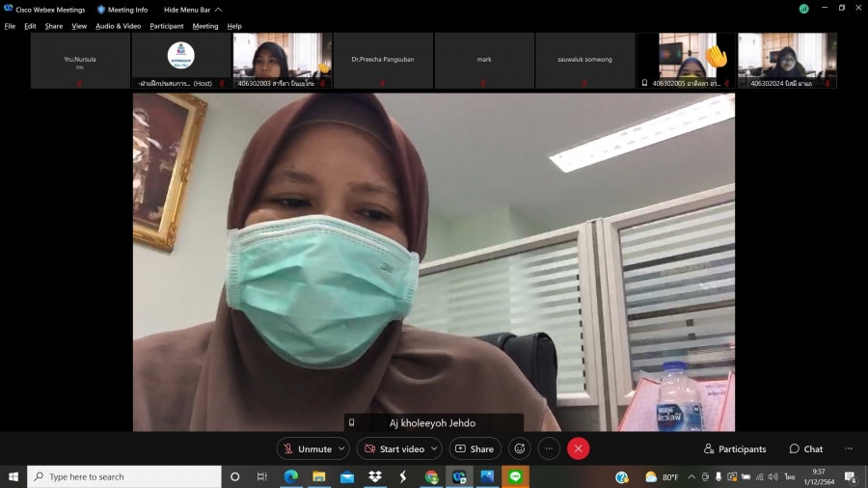Start video camera
The height and width of the screenshot is (488, 868).
tap(393, 448)
